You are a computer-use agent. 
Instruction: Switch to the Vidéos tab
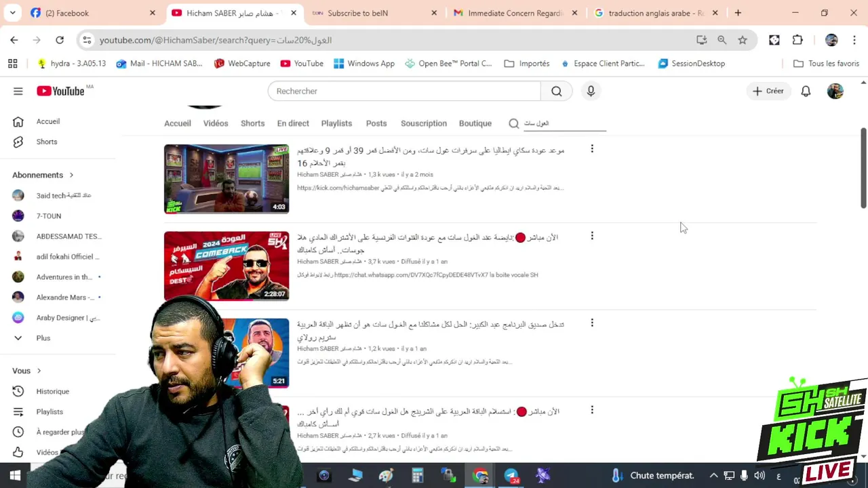pos(216,123)
